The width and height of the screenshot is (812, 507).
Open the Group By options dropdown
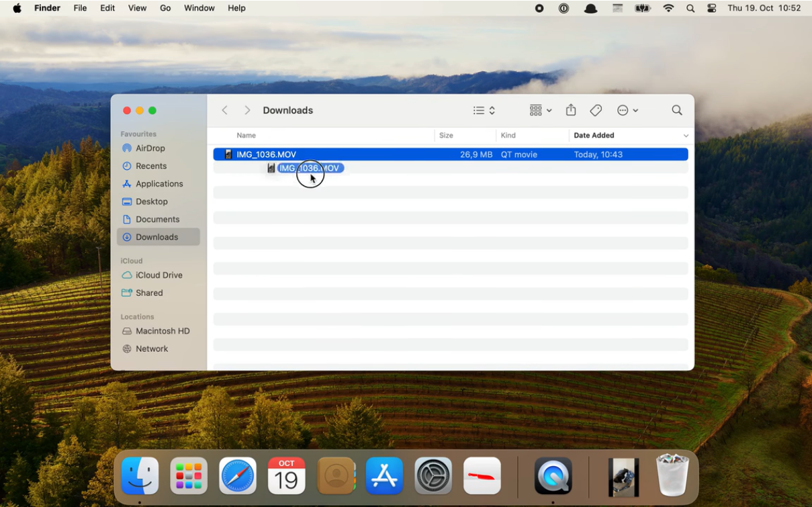541,110
